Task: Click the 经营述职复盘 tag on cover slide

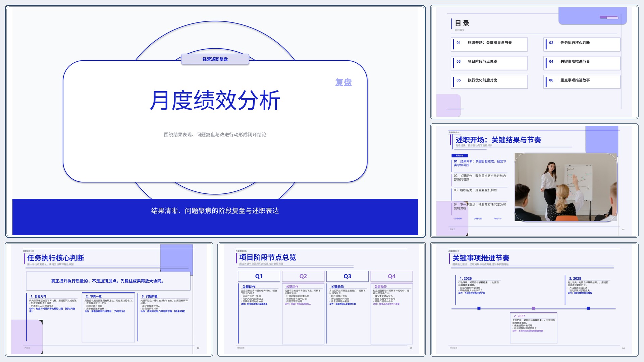Action: 215,59
